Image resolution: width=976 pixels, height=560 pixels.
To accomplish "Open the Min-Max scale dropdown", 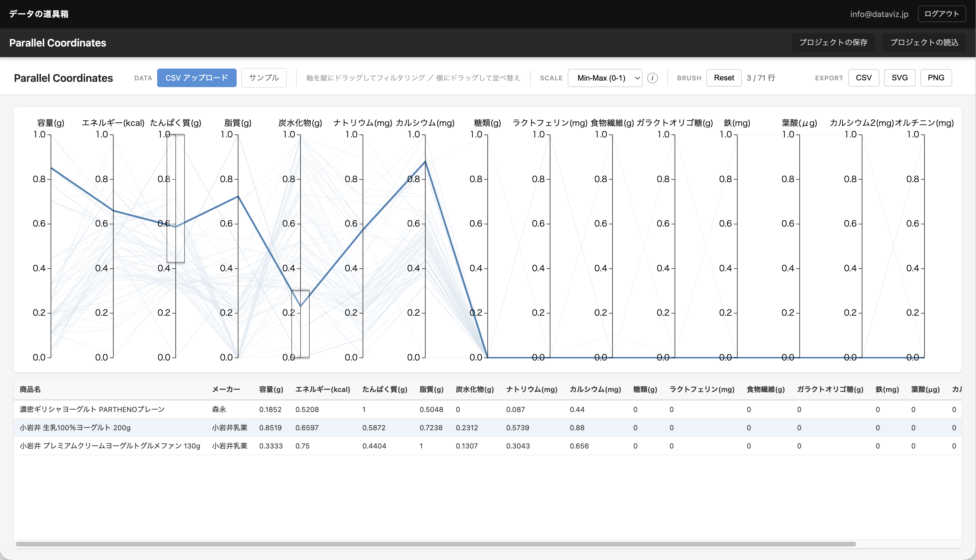I will [x=604, y=78].
